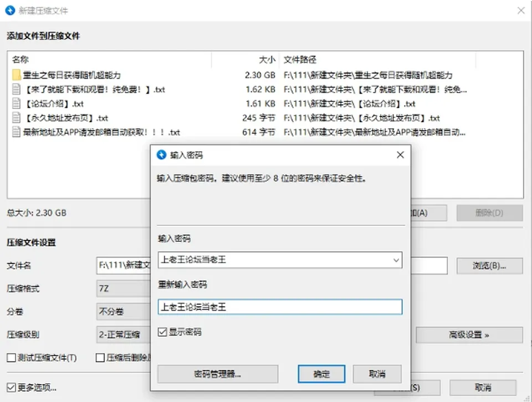Click the 删除(D) button

click(489, 213)
